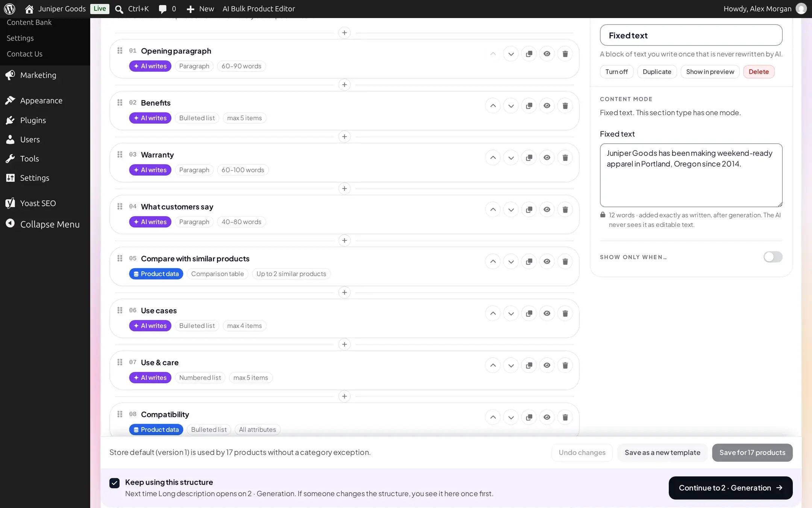Open AI Bulk Product Editor in admin bar
This screenshot has width=812, height=508.
259,9
